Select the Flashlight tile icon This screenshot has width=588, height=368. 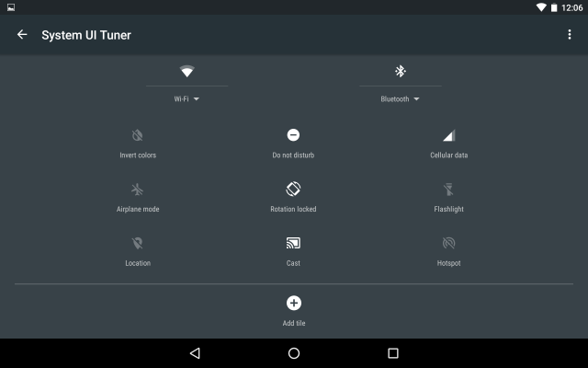[x=449, y=190]
